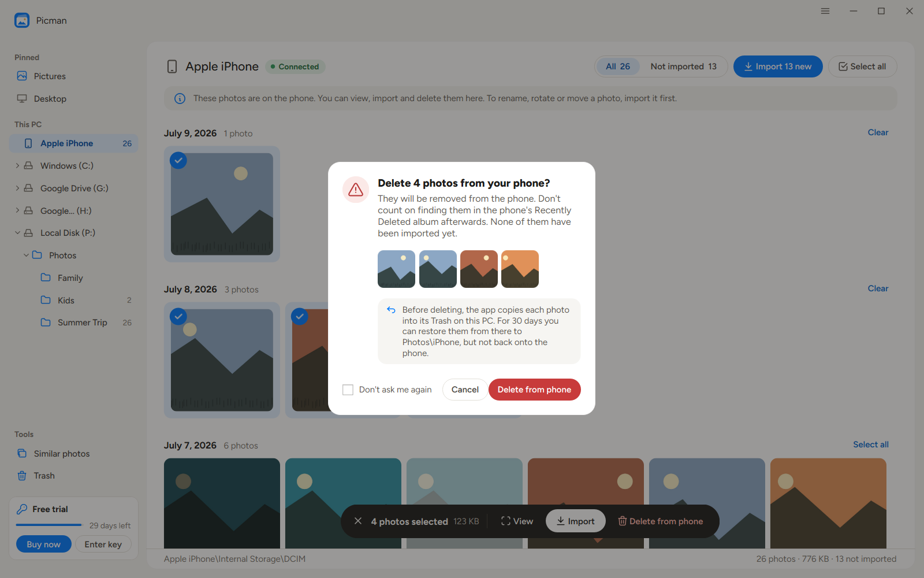Collapse the Photos folder node
924x578 pixels.
[26, 255]
